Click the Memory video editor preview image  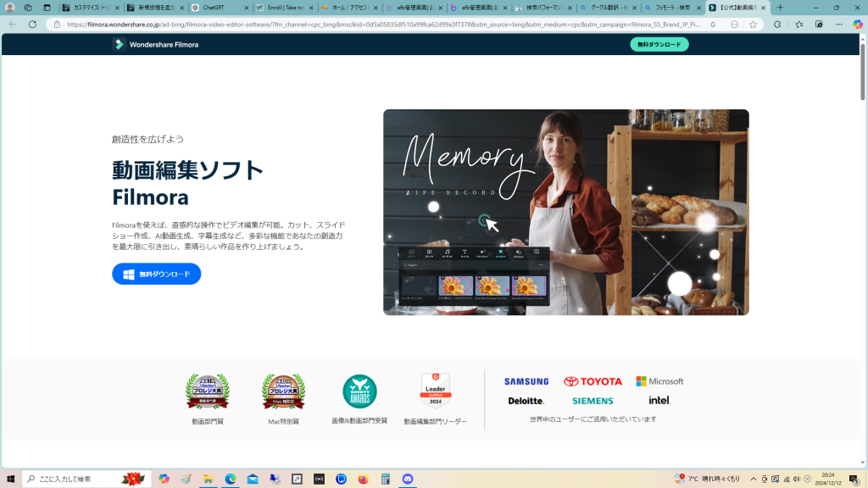(x=565, y=212)
